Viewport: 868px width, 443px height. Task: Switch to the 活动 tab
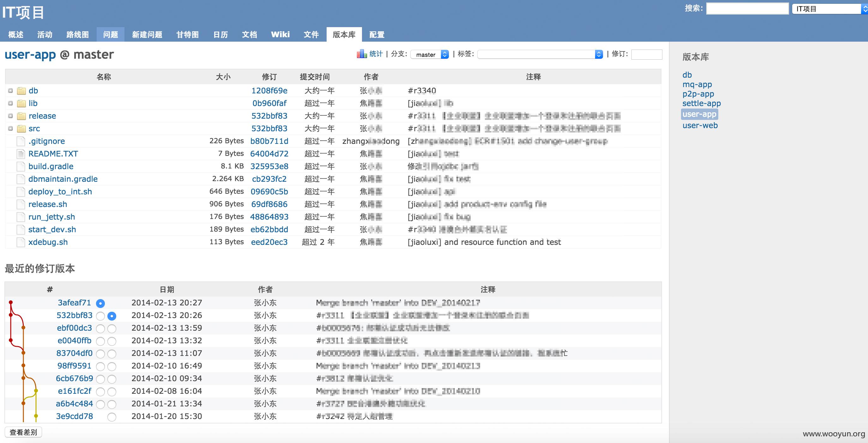[45, 35]
